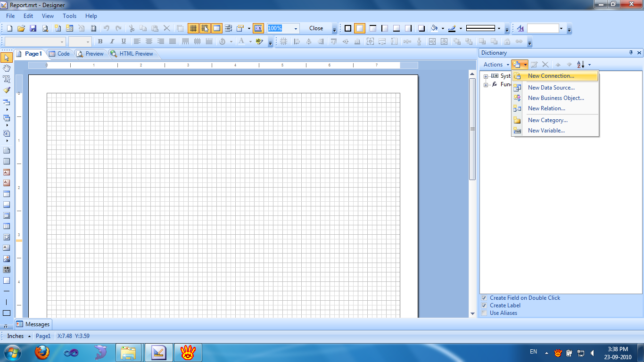The image size is (644, 362).
Task: Choose New Relation... entry
Action: (555, 108)
